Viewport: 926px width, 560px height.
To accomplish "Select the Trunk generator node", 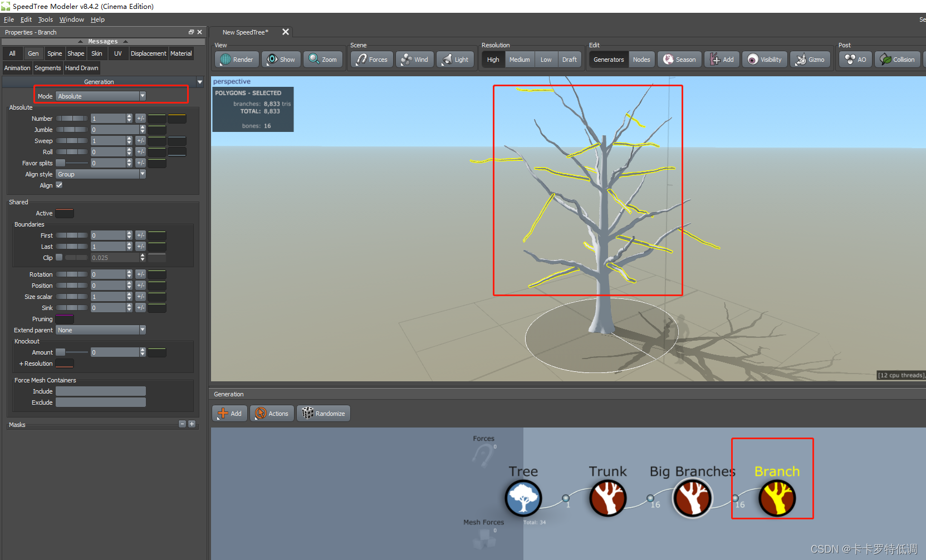I will pyautogui.click(x=607, y=498).
